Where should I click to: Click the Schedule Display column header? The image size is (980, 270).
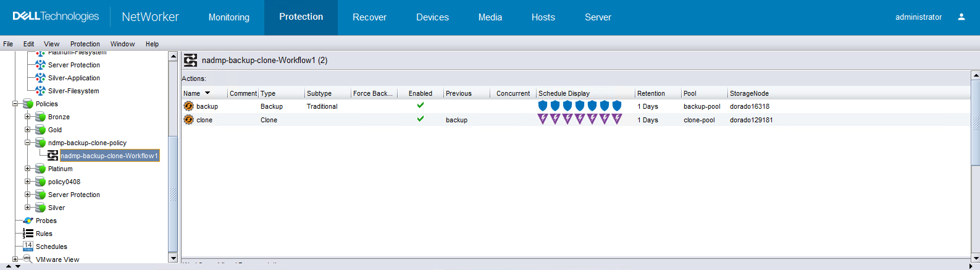click(x=585, y=93)
